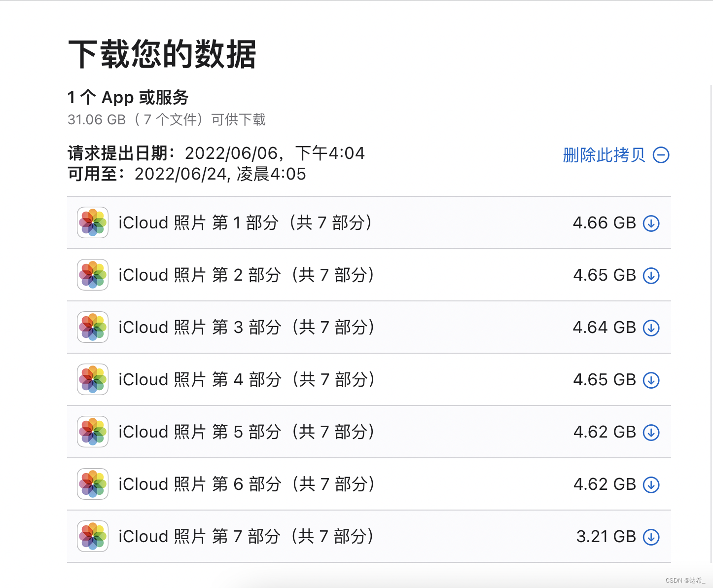This screenshot has width=713, height=588.
Task: Select the text iCloud 照片 第 2 部分
Action: (200, 275)
